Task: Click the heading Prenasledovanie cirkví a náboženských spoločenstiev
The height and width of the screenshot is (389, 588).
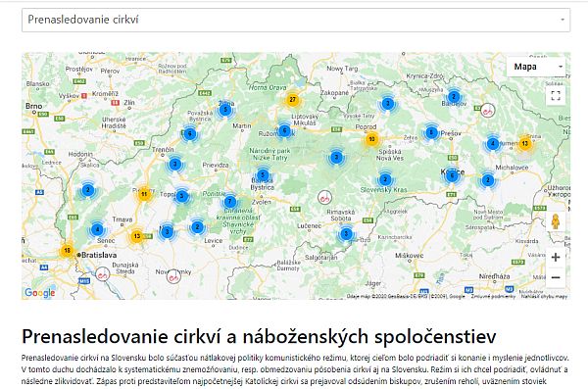Action: tap(259, 336)
